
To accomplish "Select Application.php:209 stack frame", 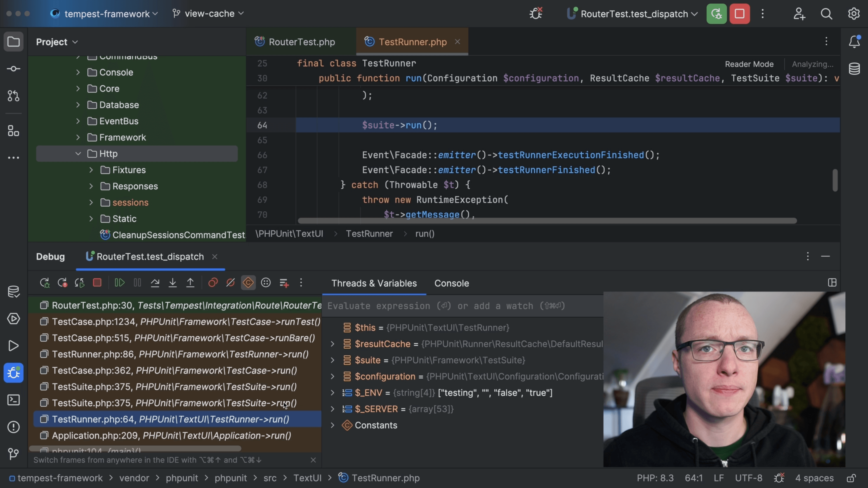I will [171, 435].
